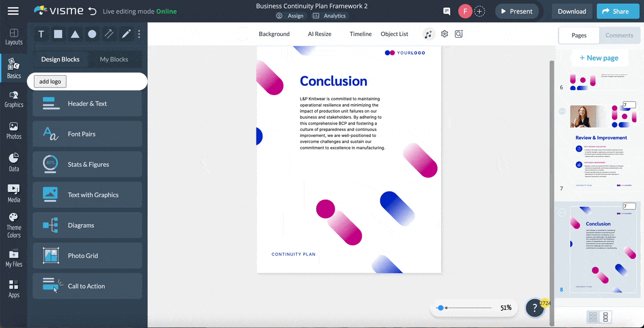Expand the shape tools overflow menu
The image size is (644, 328).
pos(138,34)
